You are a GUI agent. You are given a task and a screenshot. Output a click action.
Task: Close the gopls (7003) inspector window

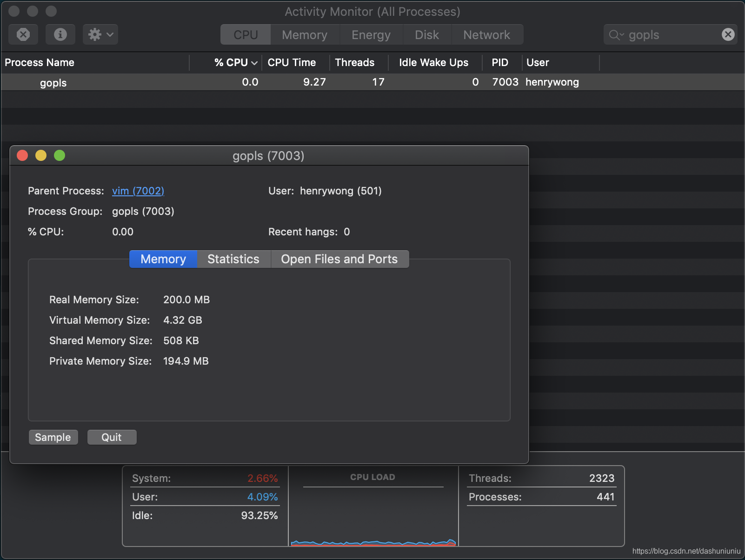[x=22, y=155]
